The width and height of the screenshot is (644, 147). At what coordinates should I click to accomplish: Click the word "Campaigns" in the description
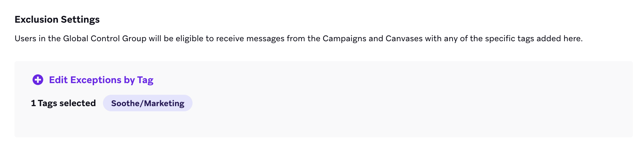point(344,38)
